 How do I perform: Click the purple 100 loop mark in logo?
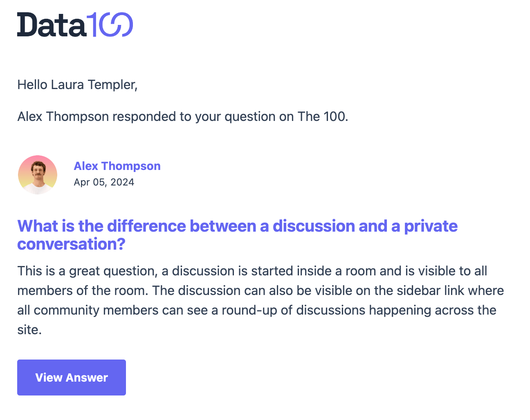[x=110, y=25]
